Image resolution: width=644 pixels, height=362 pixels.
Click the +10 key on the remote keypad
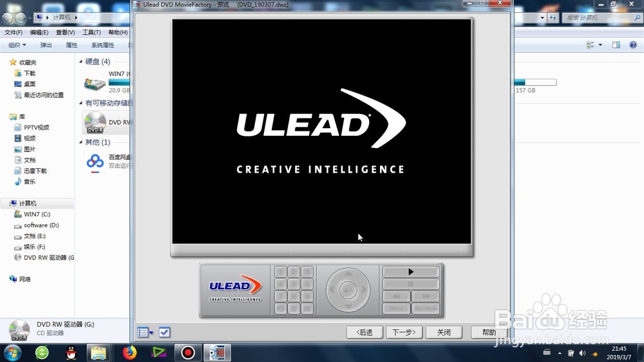click(307, 309)
